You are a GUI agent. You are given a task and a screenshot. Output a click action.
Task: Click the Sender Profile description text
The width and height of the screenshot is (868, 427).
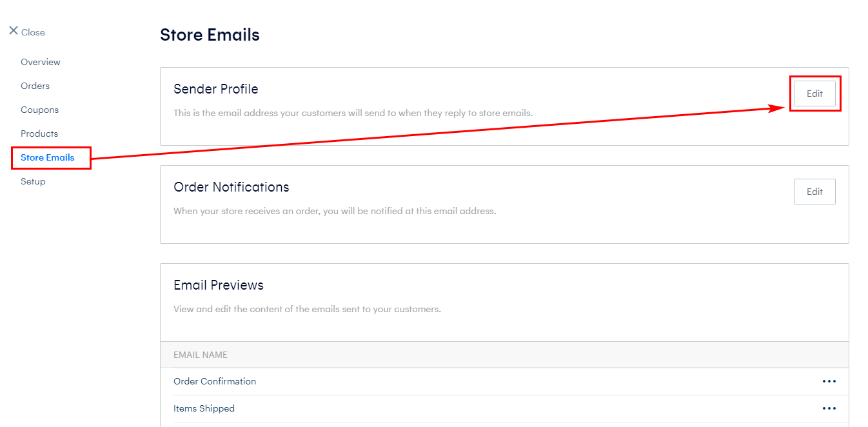[x=353, y=113]
